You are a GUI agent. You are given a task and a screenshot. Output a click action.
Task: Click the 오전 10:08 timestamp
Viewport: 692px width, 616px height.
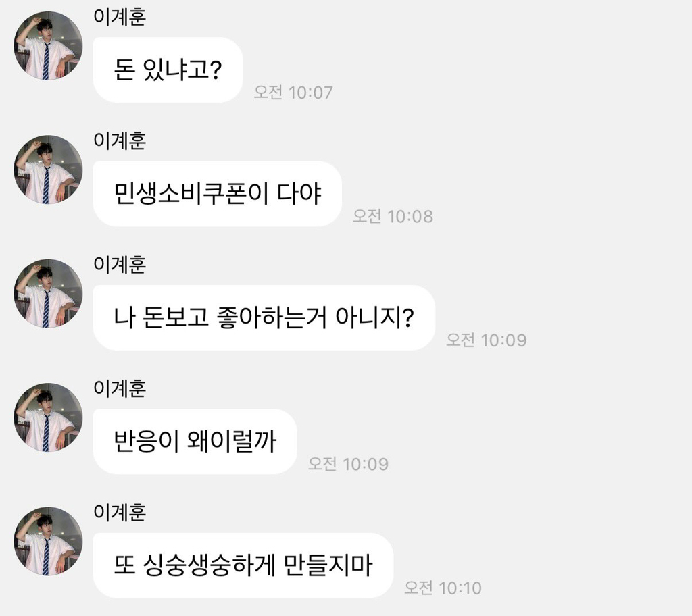point(393,216)
